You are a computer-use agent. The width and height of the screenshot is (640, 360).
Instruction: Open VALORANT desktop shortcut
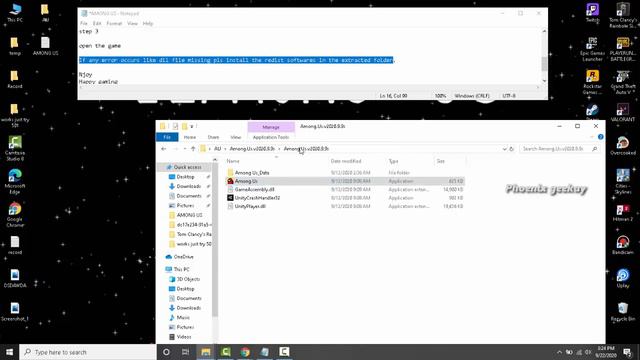pos(623,113)
